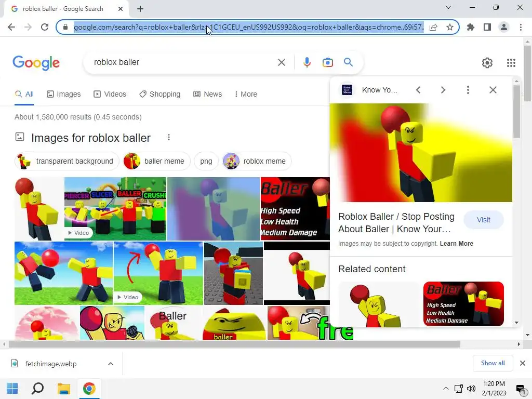Viewport: 532px width, 399px height.
Task: Click the address bar URL
Action: click(x=248, y=27)
